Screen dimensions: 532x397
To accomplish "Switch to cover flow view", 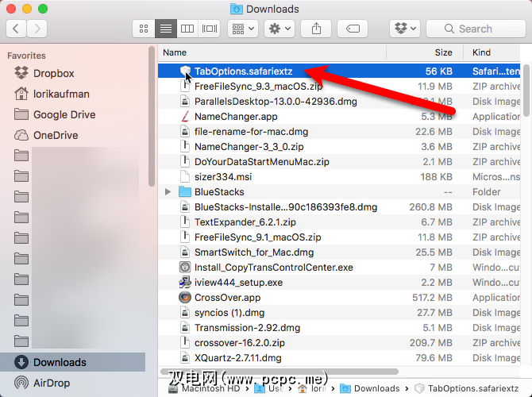I will pos(210,29).
